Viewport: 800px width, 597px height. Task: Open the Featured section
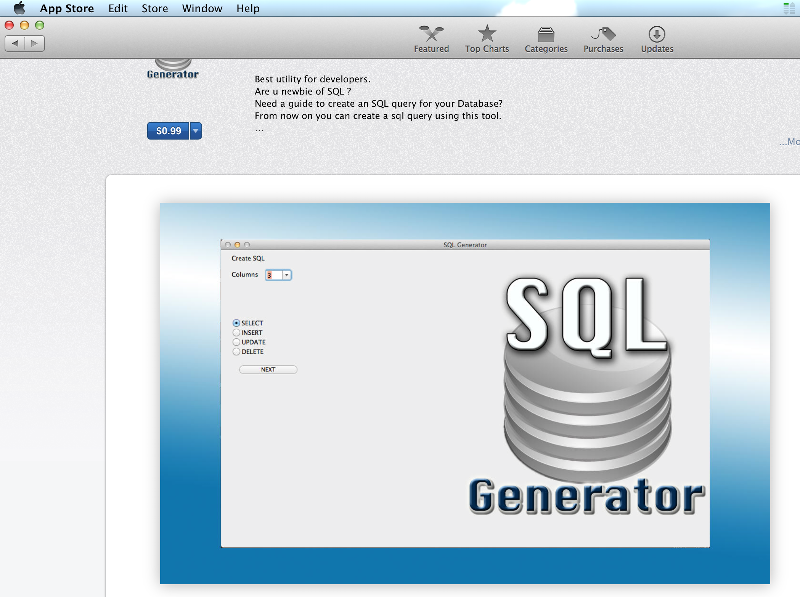pyautogui.click(x=431, y=39)
